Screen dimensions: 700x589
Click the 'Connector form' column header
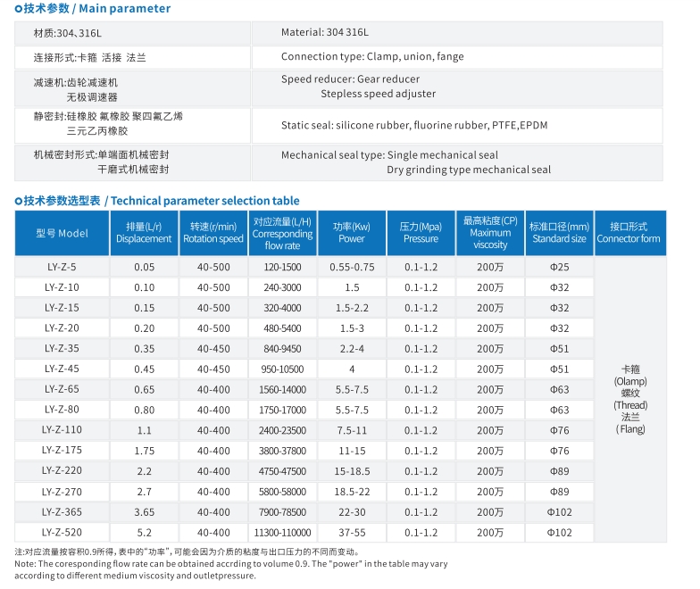[x=630, y=234]
